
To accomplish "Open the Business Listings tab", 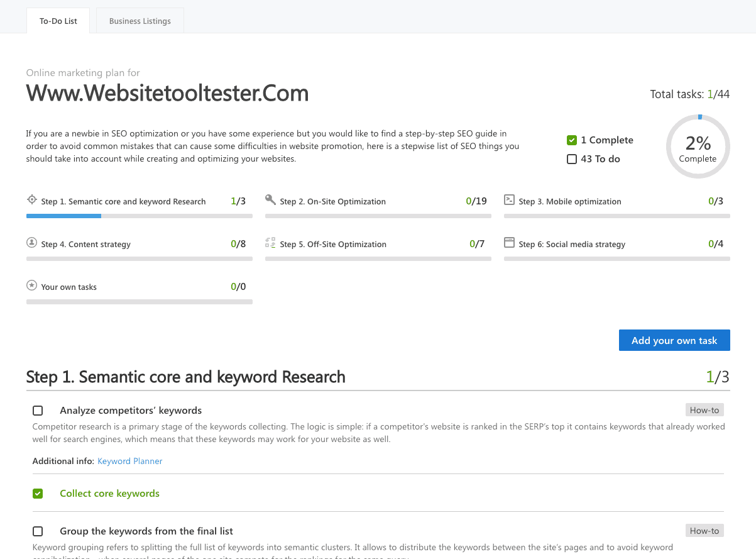I will [140, 21].
